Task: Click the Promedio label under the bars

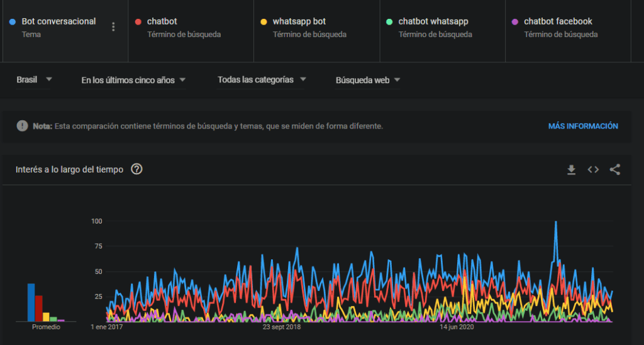Action: (x=46, y=327)
